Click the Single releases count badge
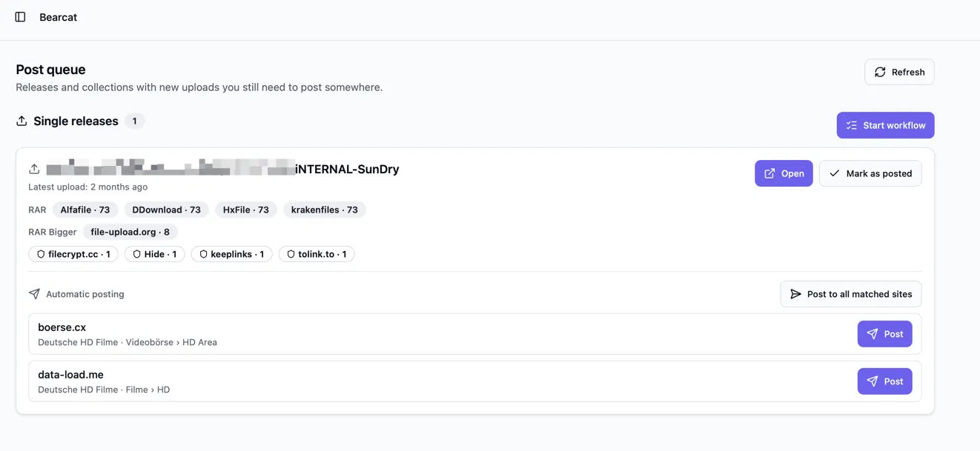 point(134,121)
